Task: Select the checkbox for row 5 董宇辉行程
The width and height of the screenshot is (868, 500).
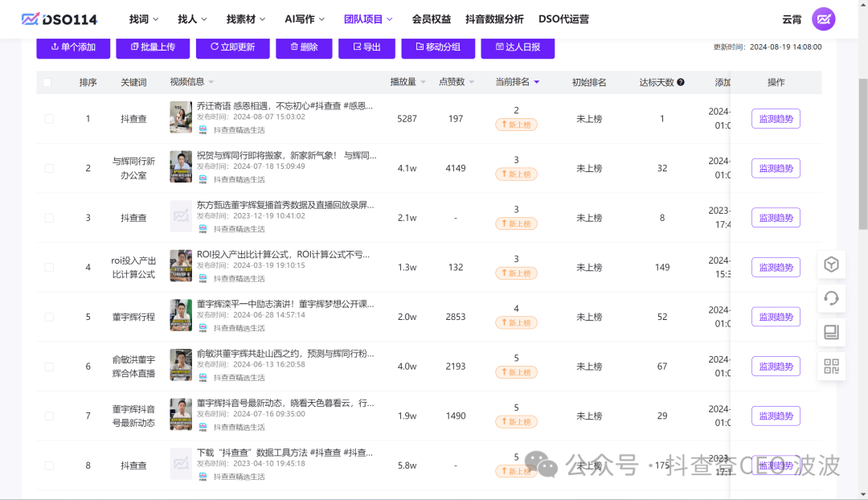Action: 49,317
